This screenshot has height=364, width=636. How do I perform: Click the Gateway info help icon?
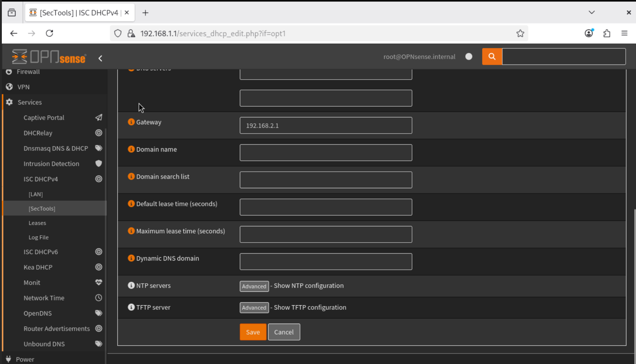tap(131, 122)
